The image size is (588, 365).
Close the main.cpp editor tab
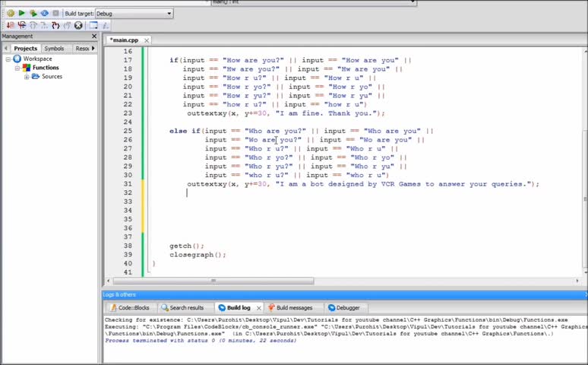pos(147,40)
